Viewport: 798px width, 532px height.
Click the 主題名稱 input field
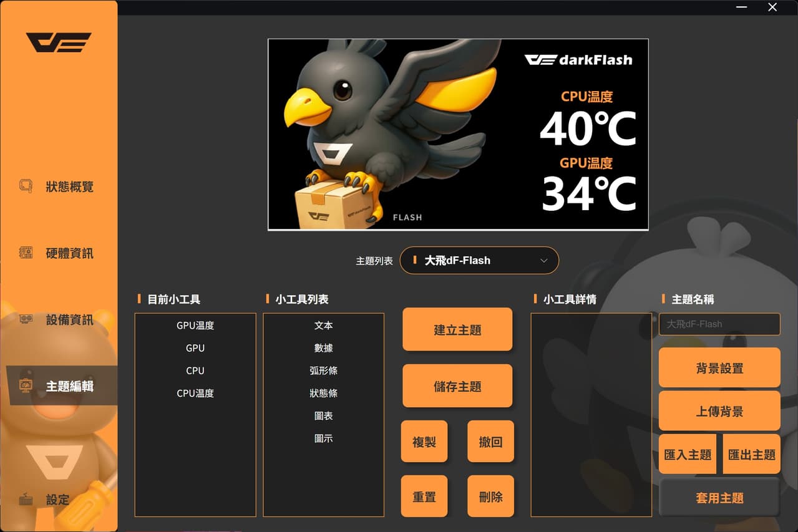point(719,324)
